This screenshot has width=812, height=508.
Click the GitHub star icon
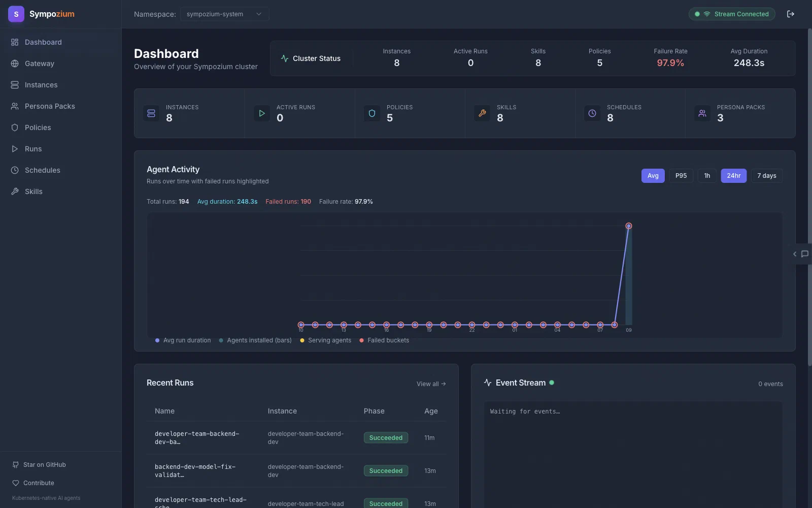15,465
